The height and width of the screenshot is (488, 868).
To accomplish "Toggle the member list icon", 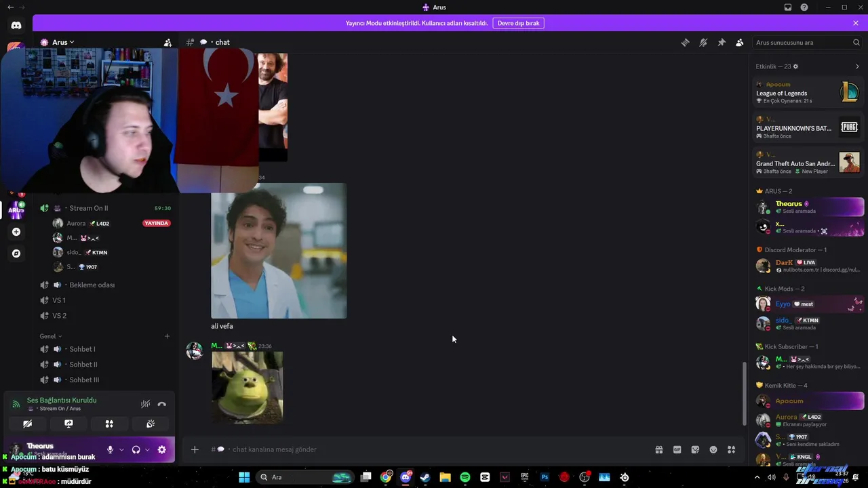I will click(x=740, y=42).
